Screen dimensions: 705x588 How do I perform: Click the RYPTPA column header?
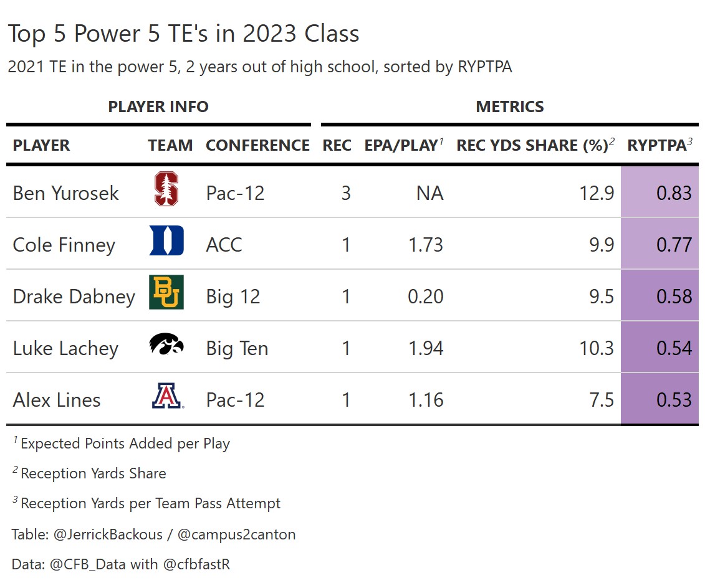point(656,146)
